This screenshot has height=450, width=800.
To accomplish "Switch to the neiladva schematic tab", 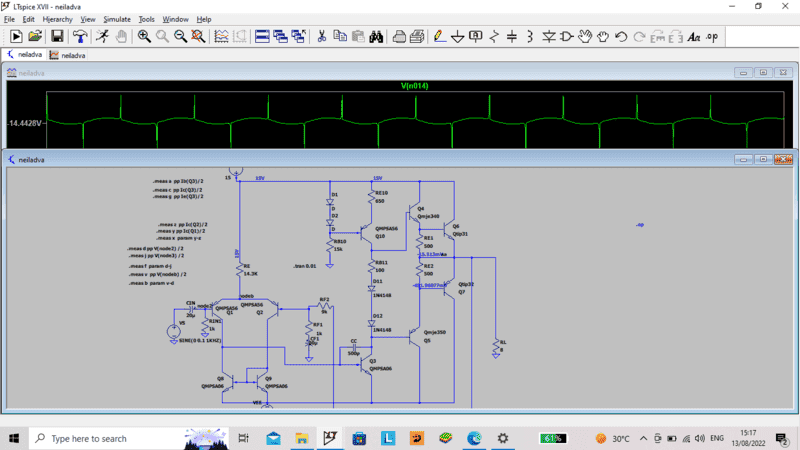I will (x=26, y=55).
